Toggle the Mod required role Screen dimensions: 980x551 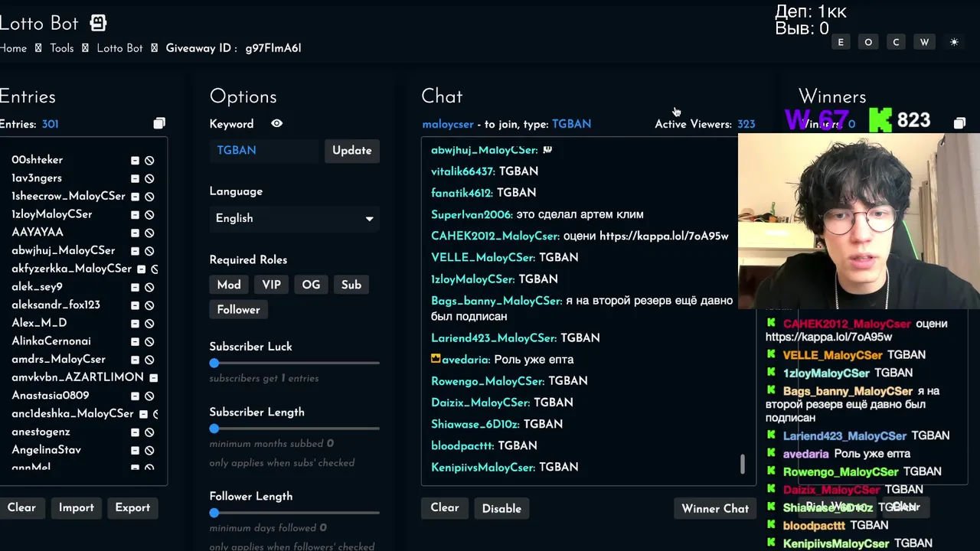click(228, 285)
